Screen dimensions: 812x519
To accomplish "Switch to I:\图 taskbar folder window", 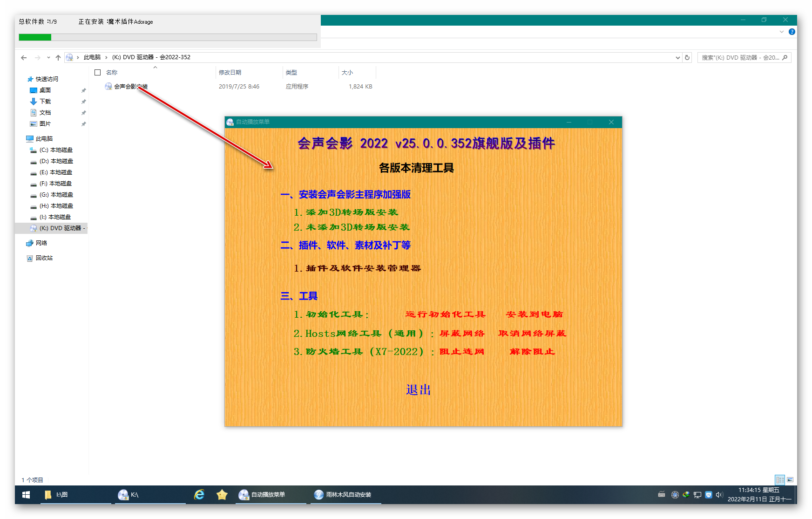I will pos(74,495).
